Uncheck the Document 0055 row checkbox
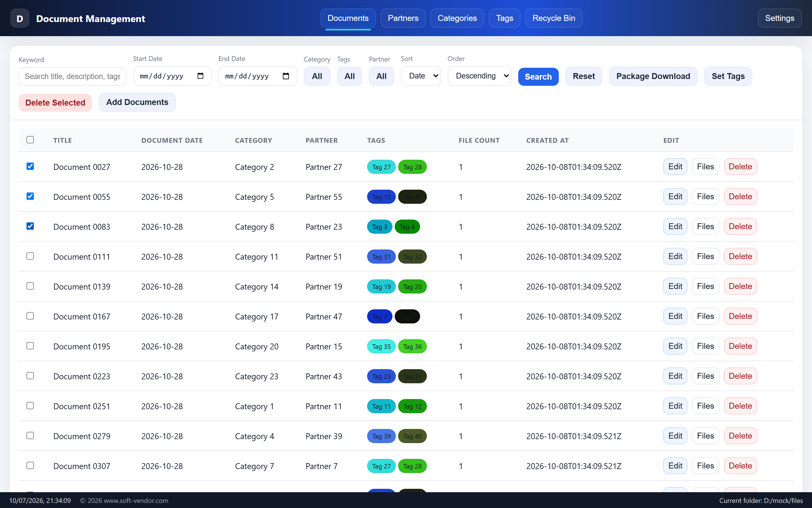Image resolution: width=812 pixels, height=508 pixels. pyautogui.click(x=30, y=196)
